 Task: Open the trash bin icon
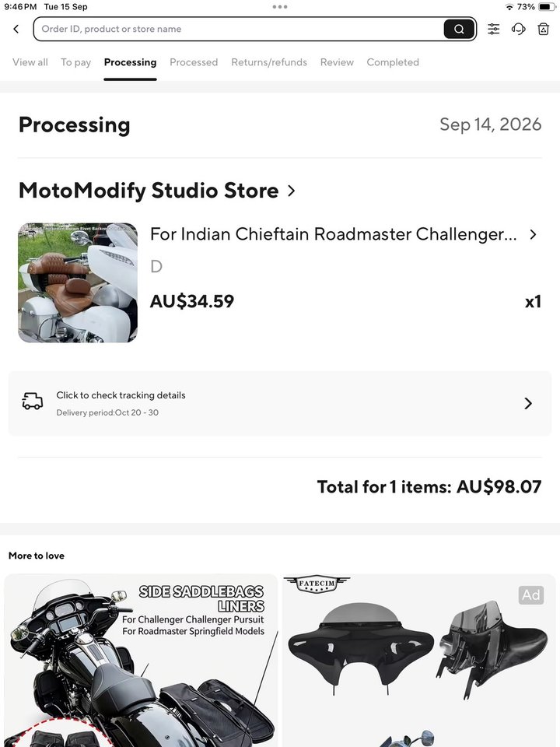[x=544, y=29]
